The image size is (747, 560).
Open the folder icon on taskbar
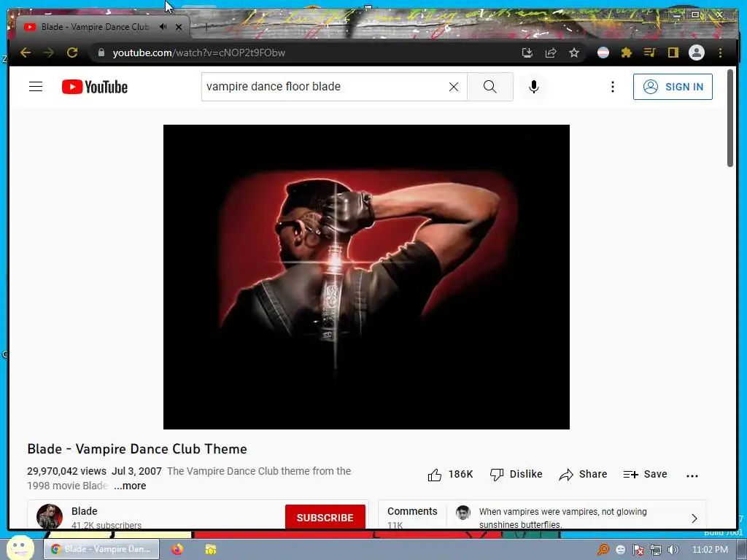(211, 549)
